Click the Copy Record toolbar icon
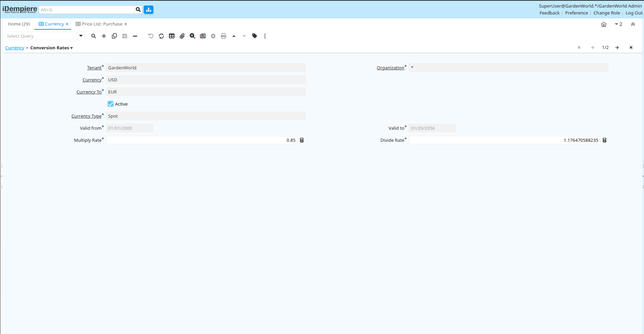 (x=114, y=36)
